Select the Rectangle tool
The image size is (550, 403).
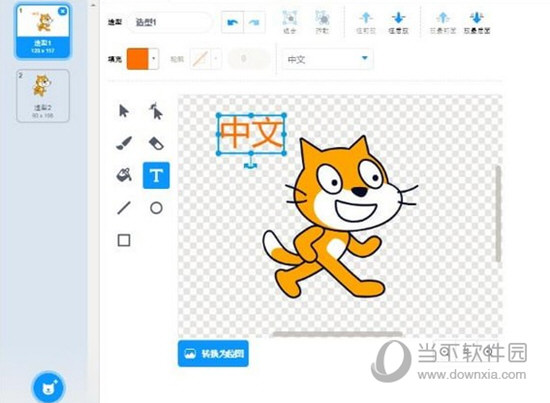point(124,240)
